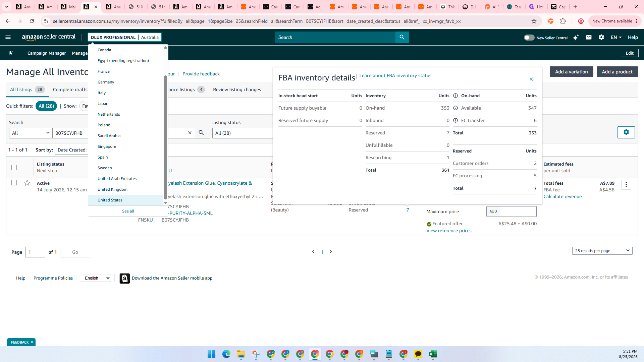Go to previous results page arrow
The width and height of the screenshot is (644, 362).
[x=313, y=252]
